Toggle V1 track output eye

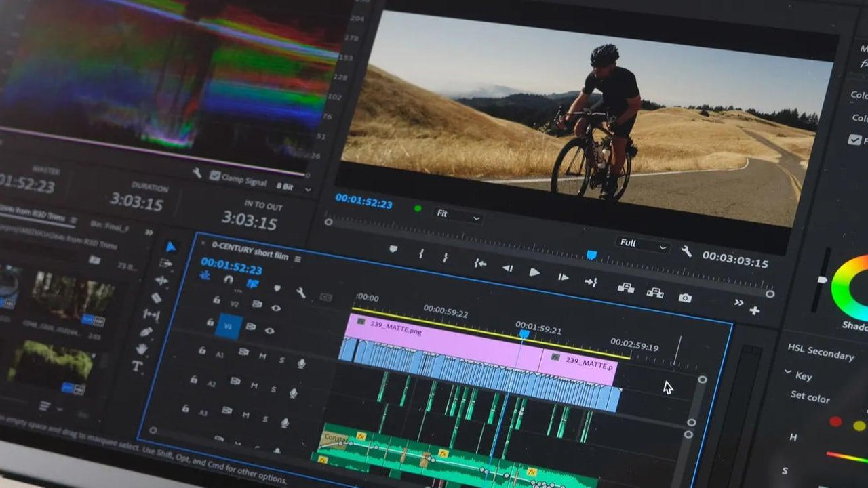click(269, 331)
